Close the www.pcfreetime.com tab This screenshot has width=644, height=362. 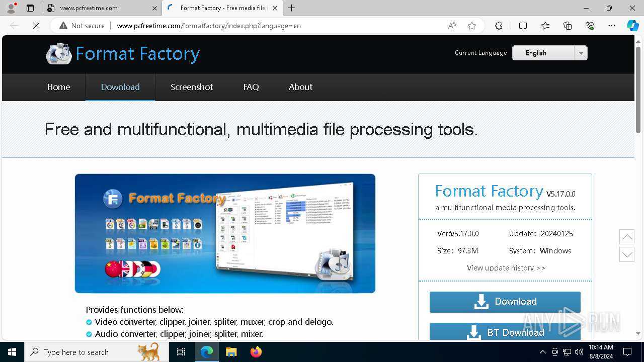(x=154, y=8)
